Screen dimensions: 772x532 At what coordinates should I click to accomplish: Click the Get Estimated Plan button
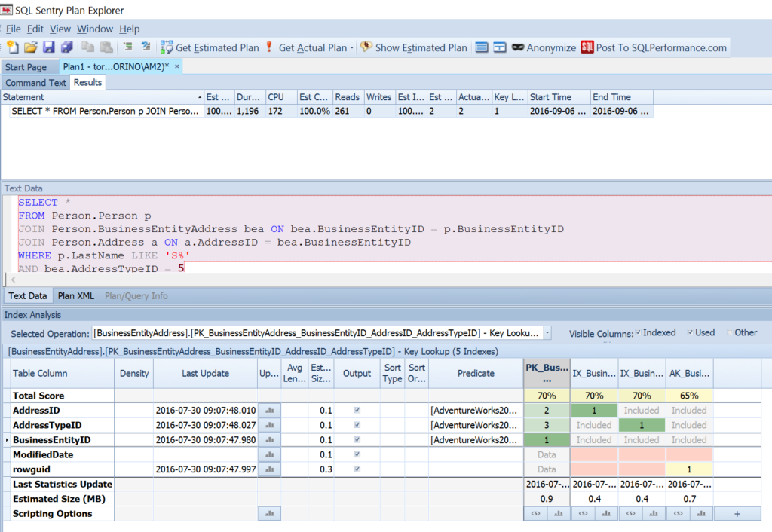point(210,47)
